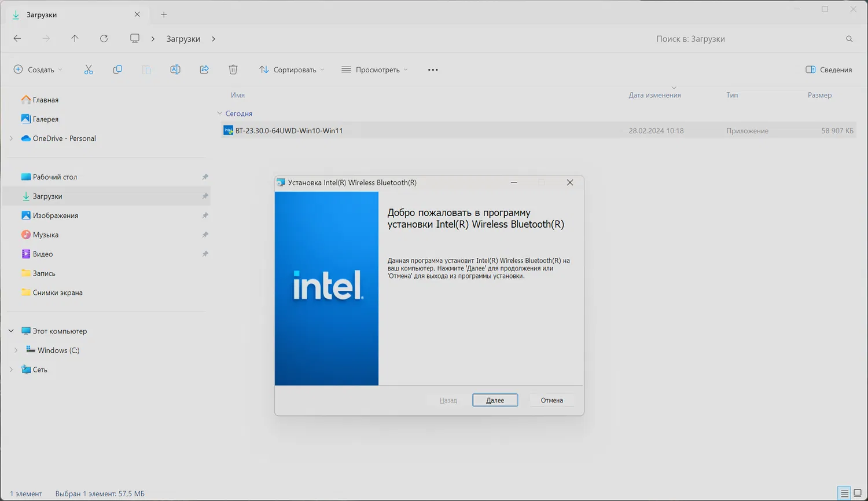
Task: Open the Снимки экрана folder
Action: pyautogui.click(x=58, y=293)
